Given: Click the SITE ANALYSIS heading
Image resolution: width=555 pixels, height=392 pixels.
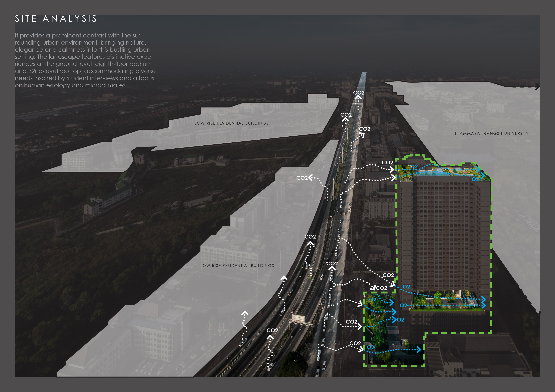Looking at the screenshot, I should click(x=56, y=19).
